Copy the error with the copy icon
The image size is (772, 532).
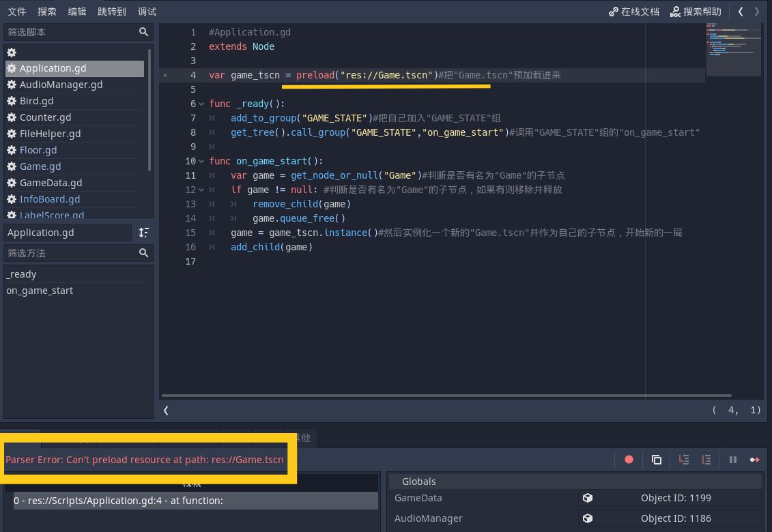point(656,460)
